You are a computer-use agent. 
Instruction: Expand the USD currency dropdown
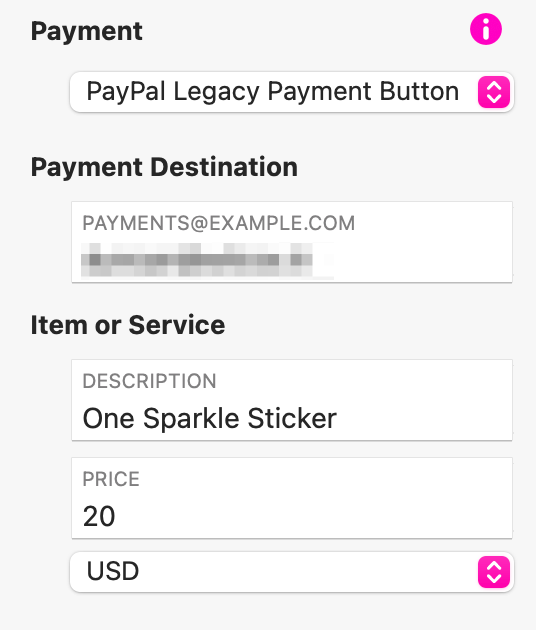coord(292,572)
